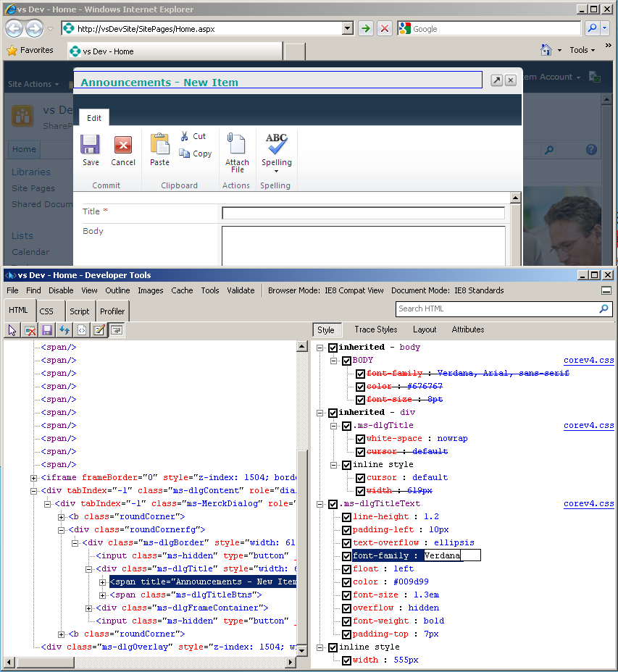Click the Google search magnifier button
The height and width of the screenshot is (672, 618).
point(592,29)
